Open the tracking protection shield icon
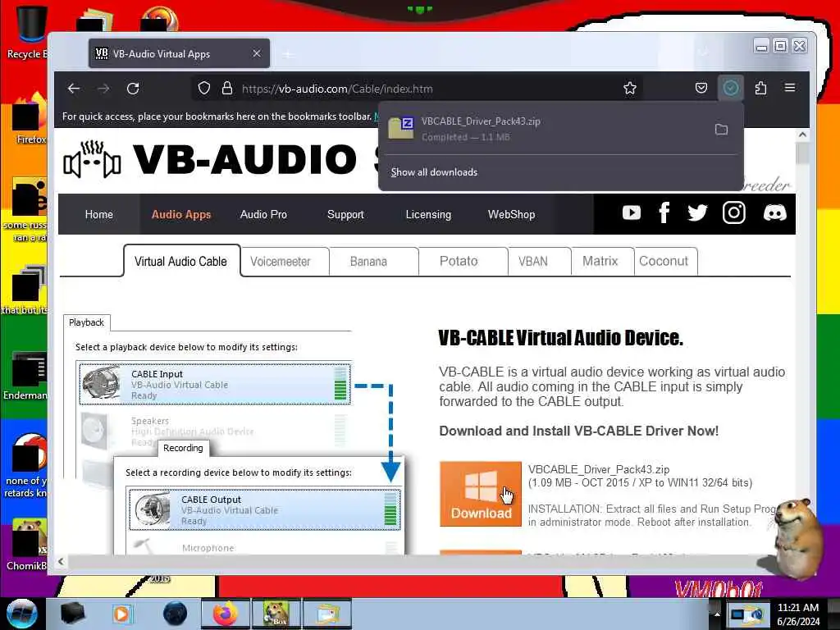The image size is (840, 630). tap(204, 89)
